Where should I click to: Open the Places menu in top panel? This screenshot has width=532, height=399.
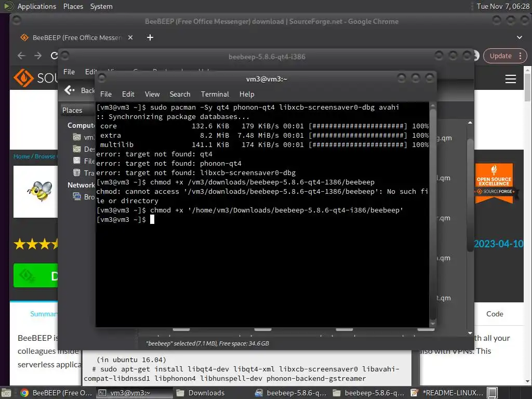[x=73, y=6]
